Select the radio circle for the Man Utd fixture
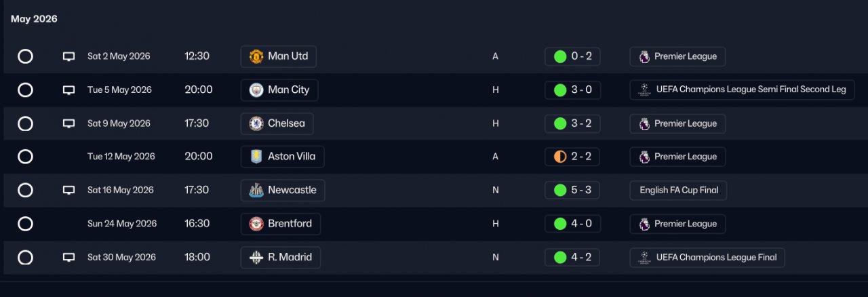 25,56
